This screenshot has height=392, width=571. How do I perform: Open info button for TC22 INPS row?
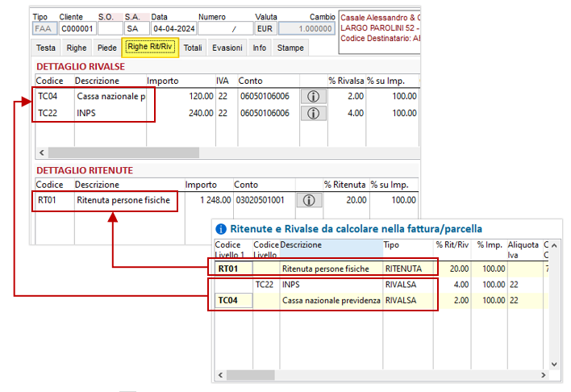(x=313, y=113)
